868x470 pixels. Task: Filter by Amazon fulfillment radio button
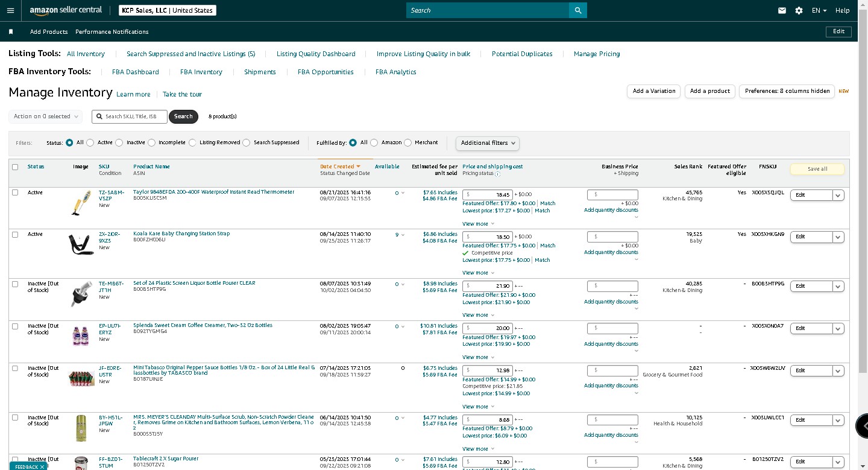click(374, 143)
